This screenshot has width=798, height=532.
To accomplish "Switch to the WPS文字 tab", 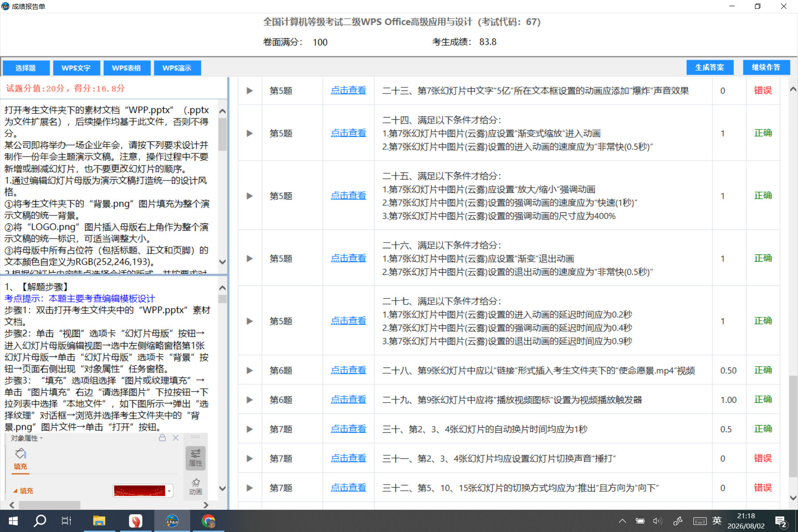I will point(76,68).
